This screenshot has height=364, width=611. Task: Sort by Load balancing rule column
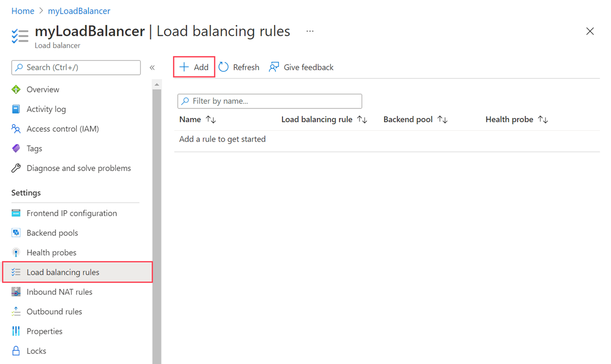click(x=362, y=120)
